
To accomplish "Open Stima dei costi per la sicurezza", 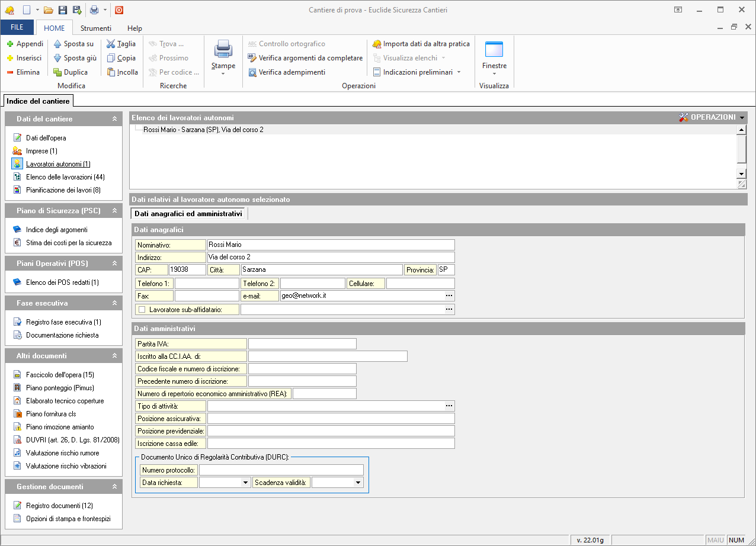I will 68,243.
